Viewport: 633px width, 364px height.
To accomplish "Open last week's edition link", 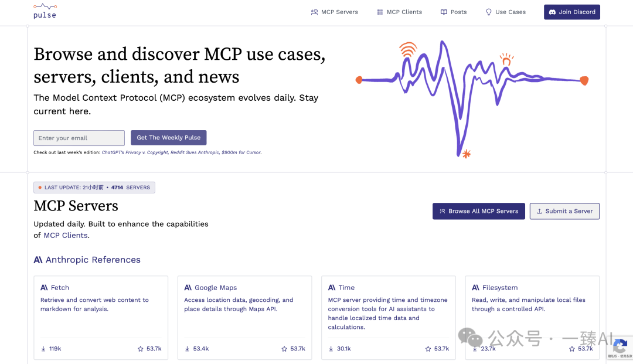I will (182, 152).
